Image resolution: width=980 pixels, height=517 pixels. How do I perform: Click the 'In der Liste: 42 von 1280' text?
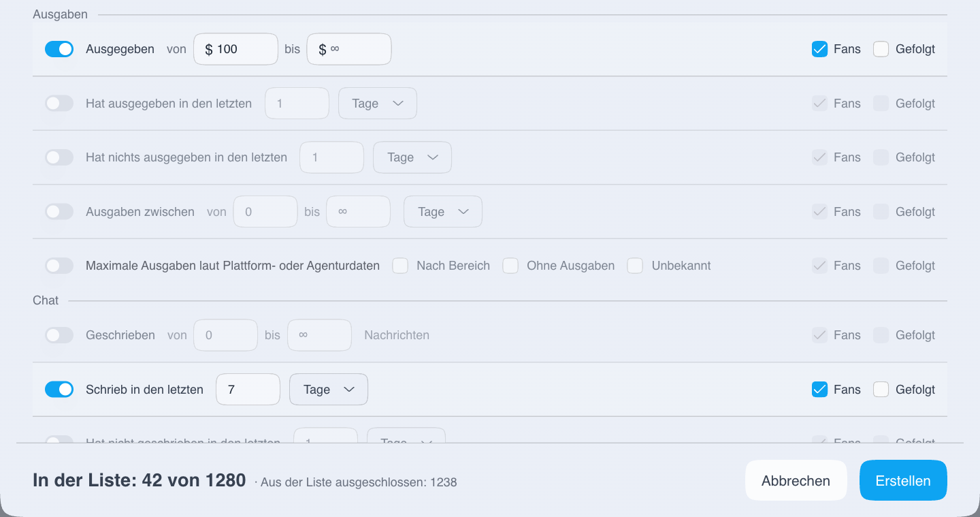tap(140, 480)
